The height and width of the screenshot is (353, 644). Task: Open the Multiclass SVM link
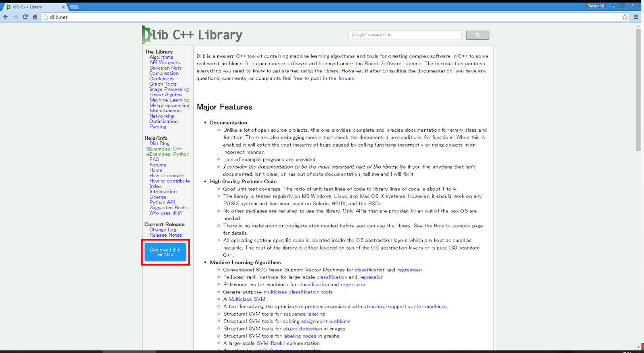(x=247, y=299)
